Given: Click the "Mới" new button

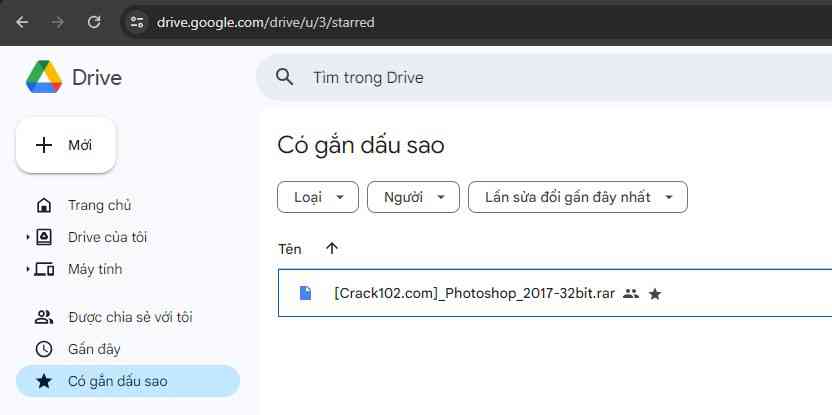Looking at the screenshot, I should 66,145.
